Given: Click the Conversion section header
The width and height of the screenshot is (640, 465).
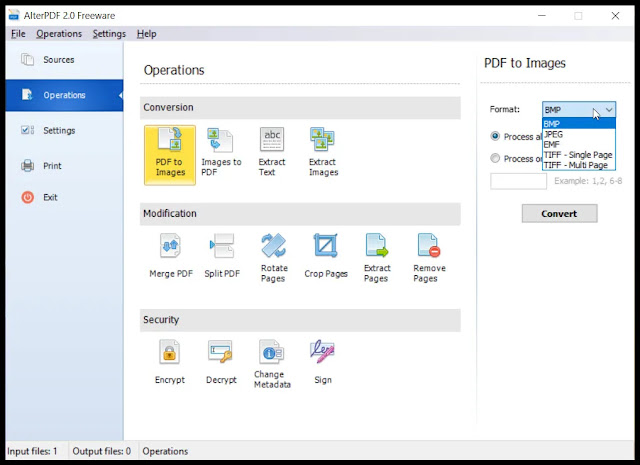Looking at the screenshot, I should coord(300,108).
